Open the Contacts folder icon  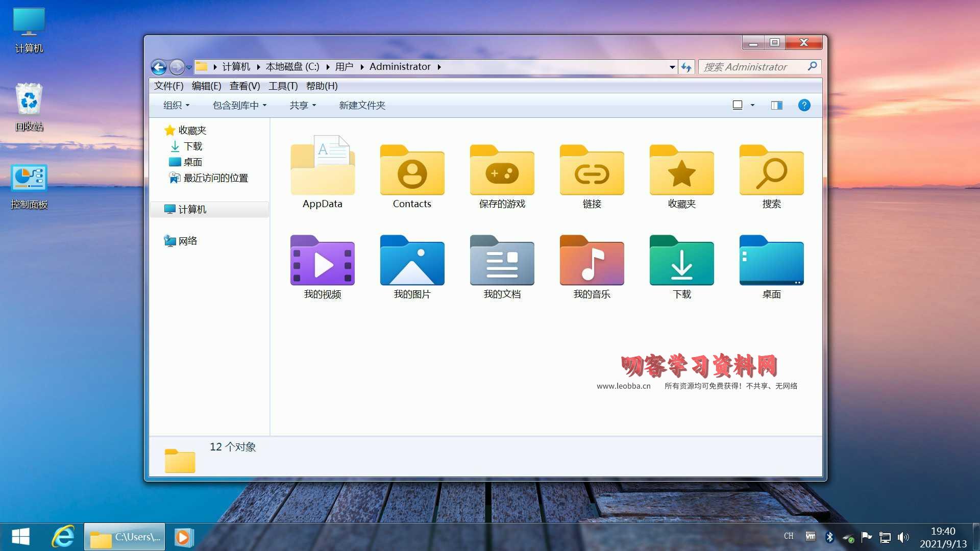coord(412,171)
